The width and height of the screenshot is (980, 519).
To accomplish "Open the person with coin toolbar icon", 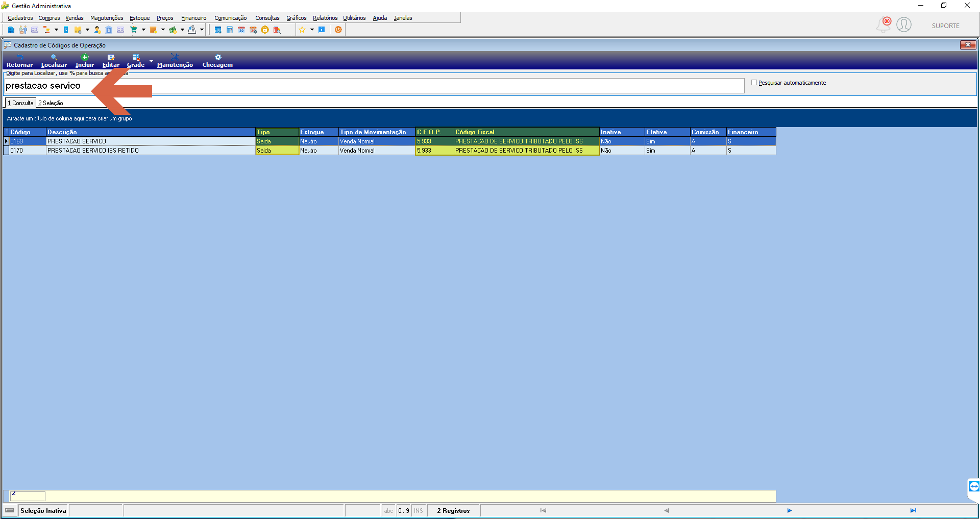I will (97, 30).
